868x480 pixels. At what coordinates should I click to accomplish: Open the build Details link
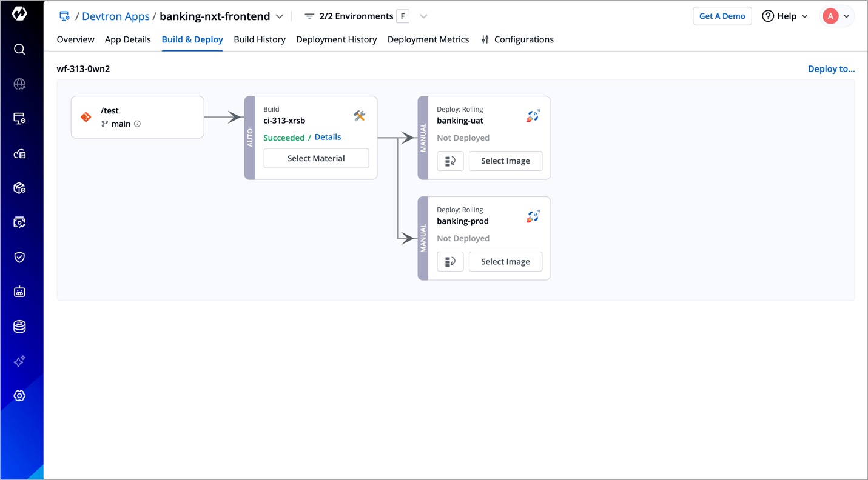tap(328, 137)
